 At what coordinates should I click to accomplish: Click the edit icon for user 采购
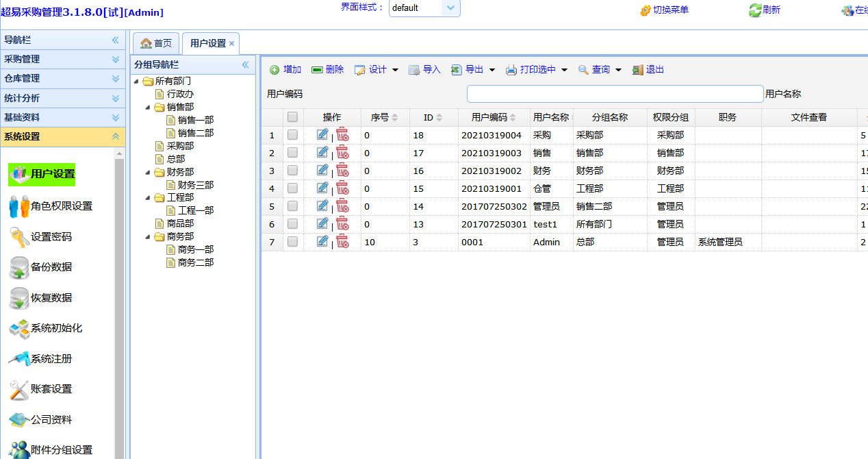click(322, 134)
